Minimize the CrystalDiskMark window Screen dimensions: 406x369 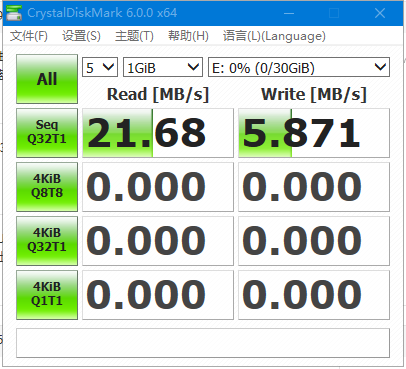click(x=289, y=13)
